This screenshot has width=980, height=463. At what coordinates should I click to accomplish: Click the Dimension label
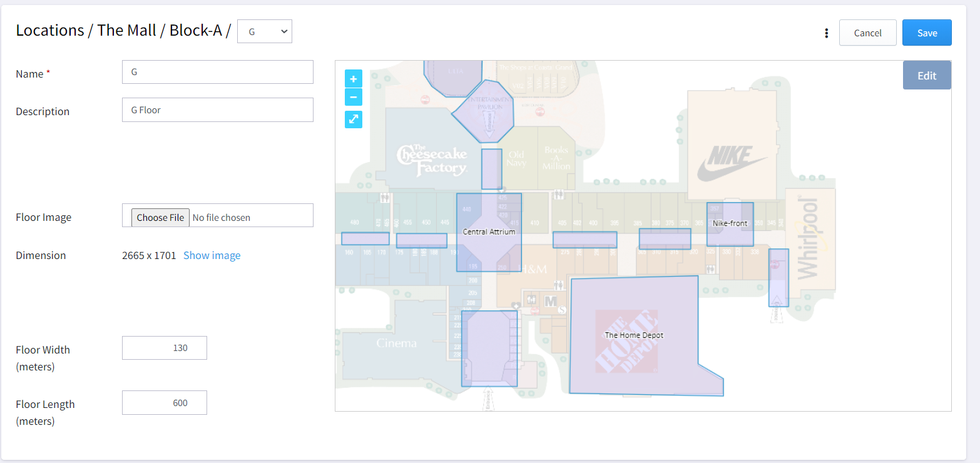click(41, 255)
